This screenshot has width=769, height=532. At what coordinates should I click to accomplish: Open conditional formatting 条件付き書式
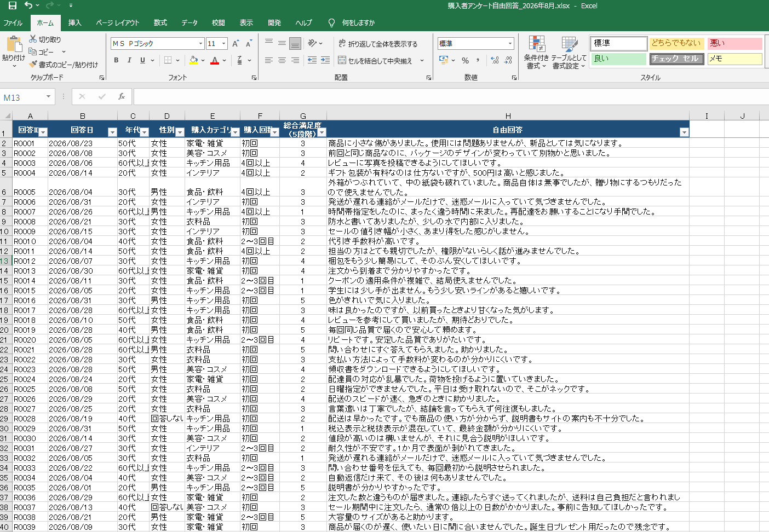536,53
